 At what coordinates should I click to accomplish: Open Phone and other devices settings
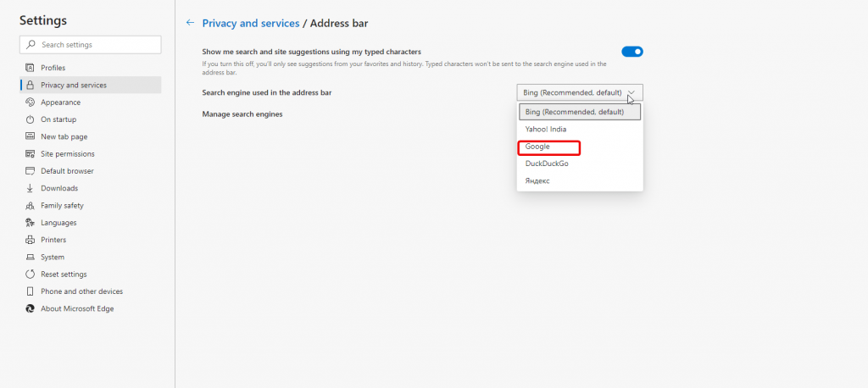tap(90, 291)
